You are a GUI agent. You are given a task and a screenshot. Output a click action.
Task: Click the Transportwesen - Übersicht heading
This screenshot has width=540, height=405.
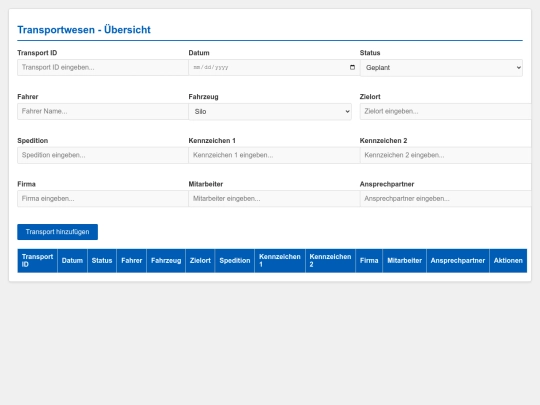(x=84, y=30)
